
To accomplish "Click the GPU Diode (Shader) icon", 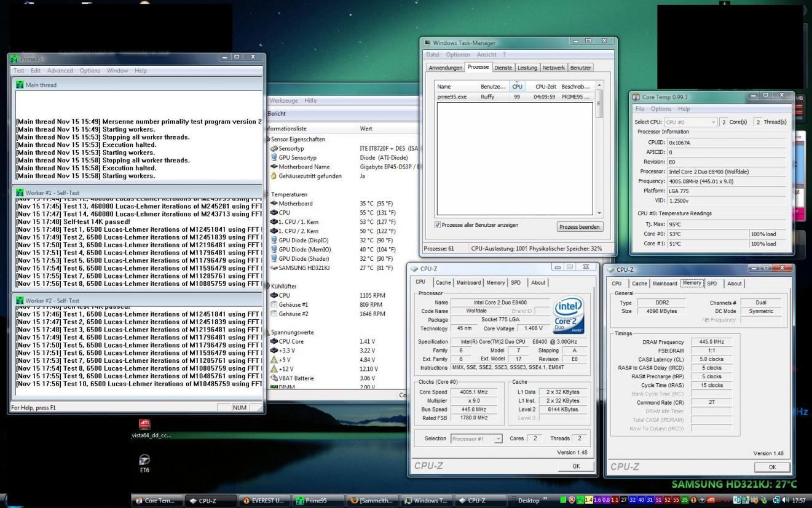I will pyautogui.click(x=274, y=258).
